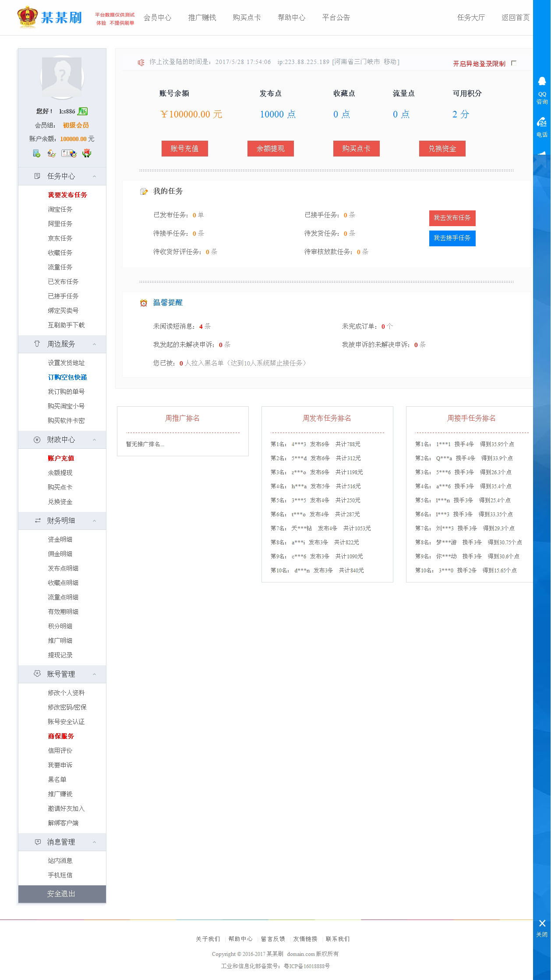The height and width of the screenshot is (980, 551).
Task: Open 手机短信 in the sidebar
Action: 60,875
